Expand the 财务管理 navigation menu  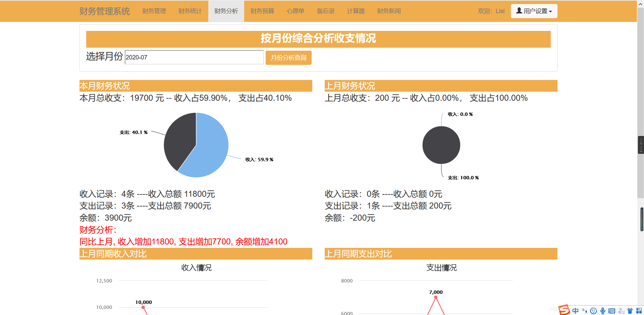click(x=154, y=11)
